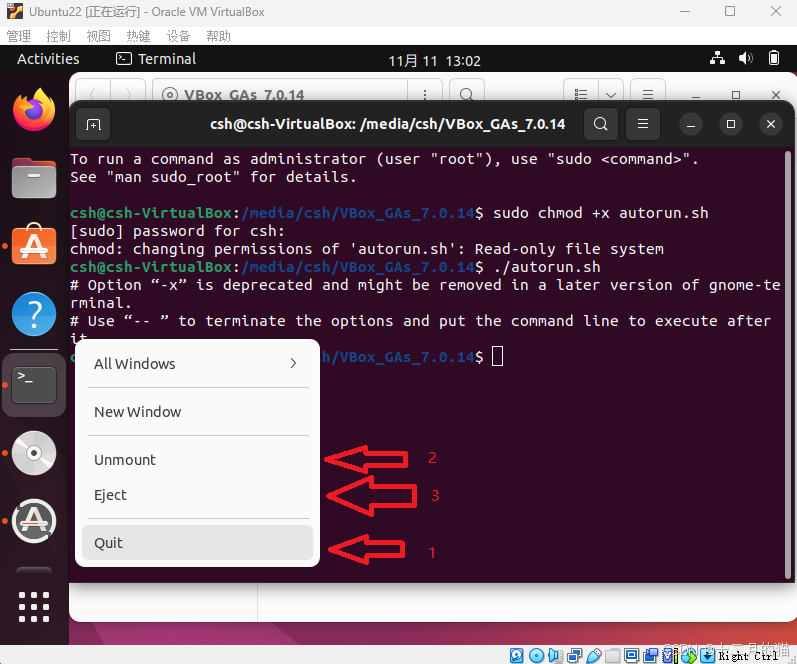Click the battery icon in the top bar
The image size is (797, 664).
tap(774, 58)
